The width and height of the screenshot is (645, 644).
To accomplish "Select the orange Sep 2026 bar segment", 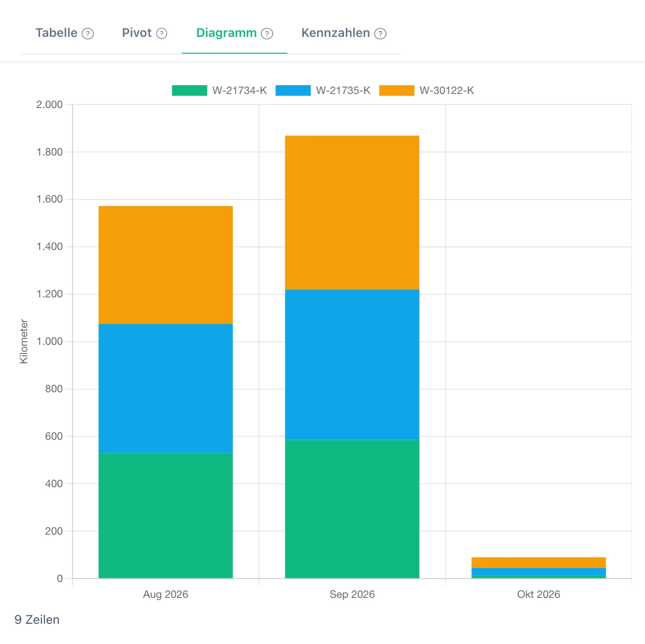I will point(352,213).
